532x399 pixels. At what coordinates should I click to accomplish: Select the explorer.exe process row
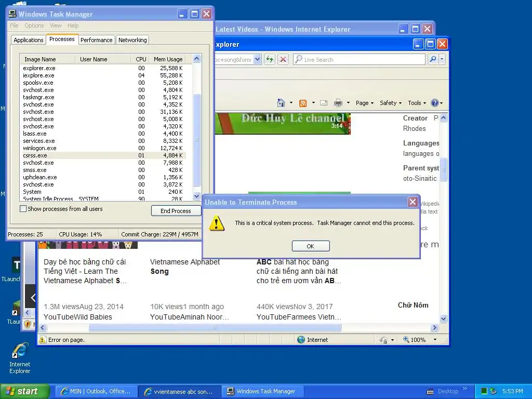pyautogui.click(x=103, y=68)
